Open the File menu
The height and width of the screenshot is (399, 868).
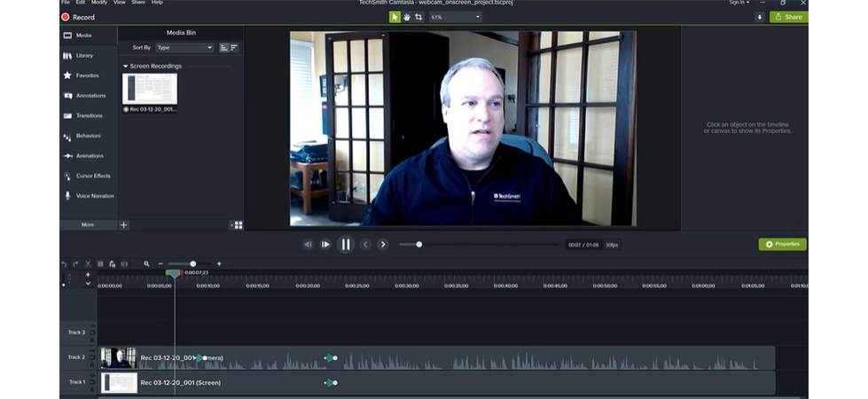point(66,2)
